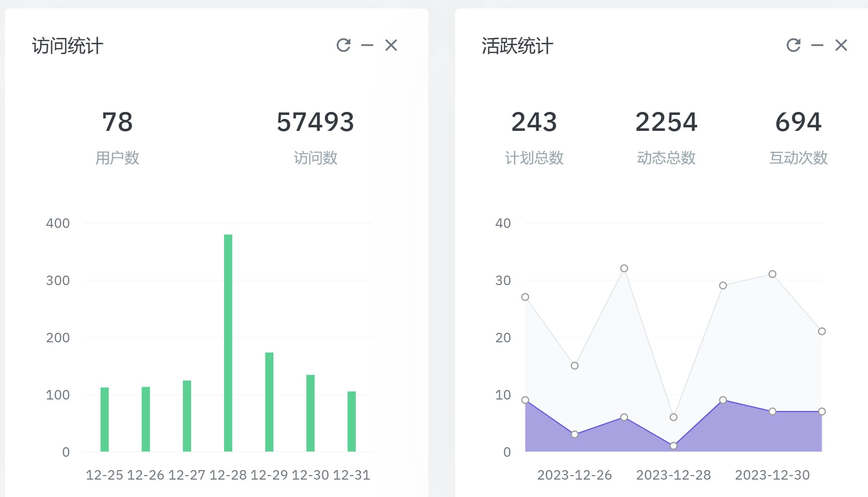Click the 计划总数 label
868x497 pixels.
[534, 158]
